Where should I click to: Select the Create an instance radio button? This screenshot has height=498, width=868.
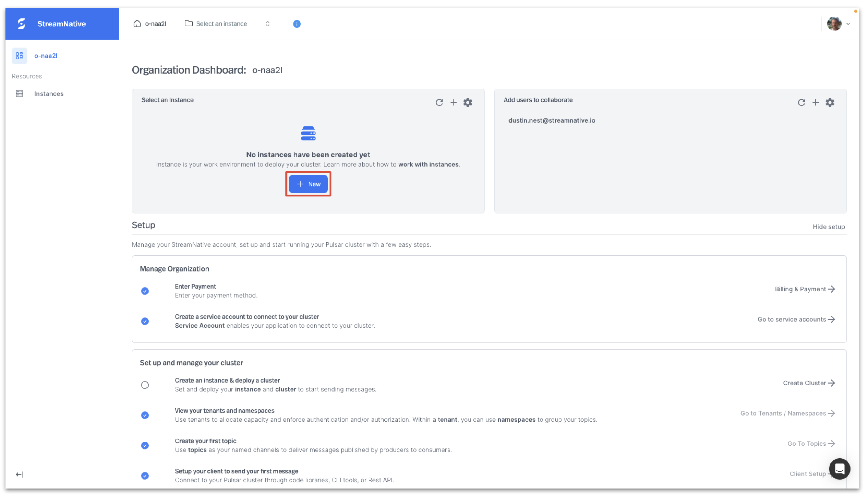145,385
